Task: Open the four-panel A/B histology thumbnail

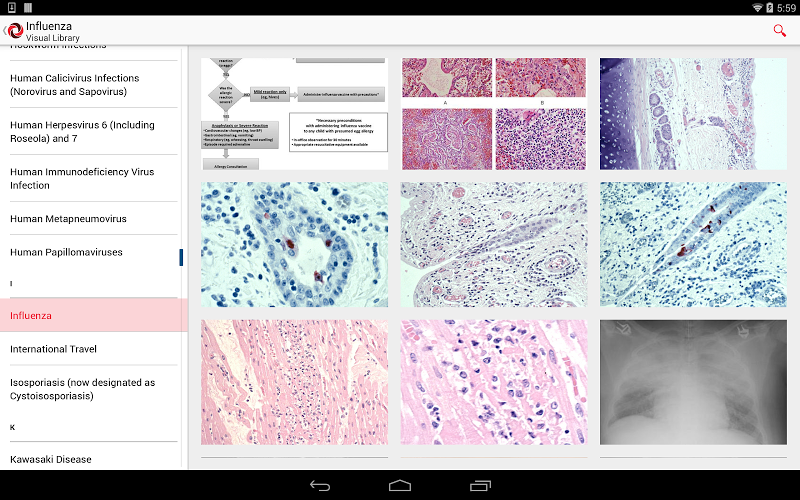Action: click(x=494, y=113)
